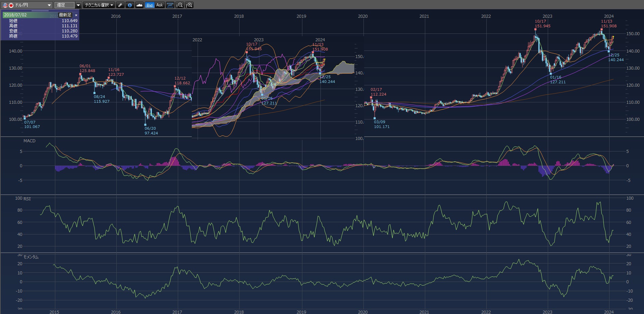Switch price display to Bid
The image size is (644, 314).
pyautogui.click(x=149, y=5)
